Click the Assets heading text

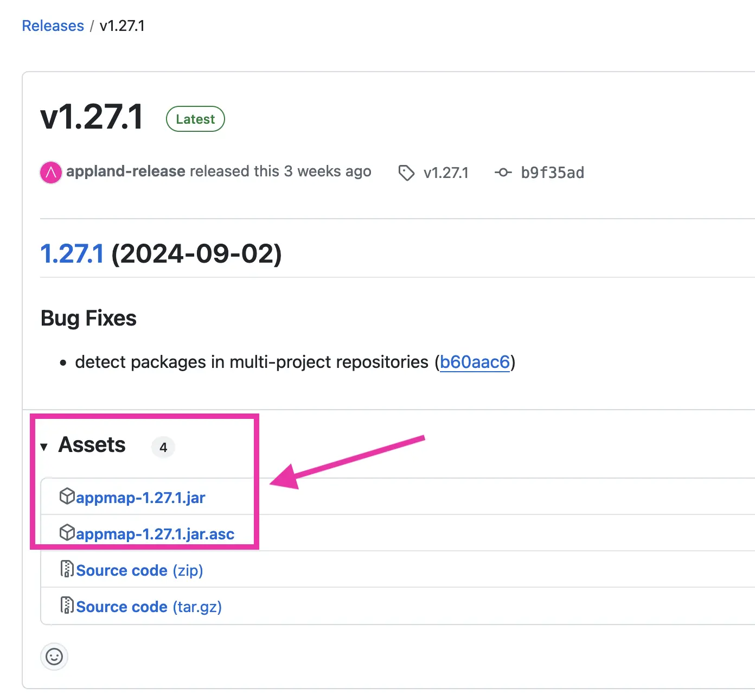click(92, 445)
